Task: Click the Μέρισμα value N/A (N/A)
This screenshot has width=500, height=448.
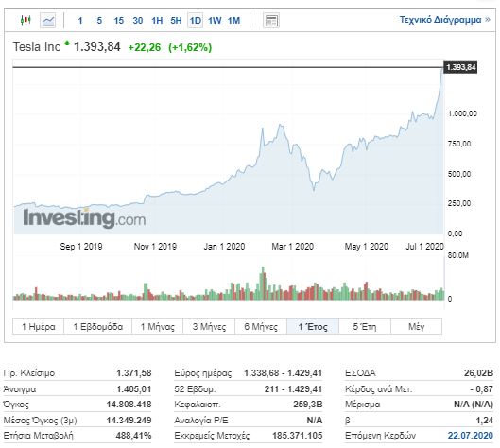Action: coord(474,405)
